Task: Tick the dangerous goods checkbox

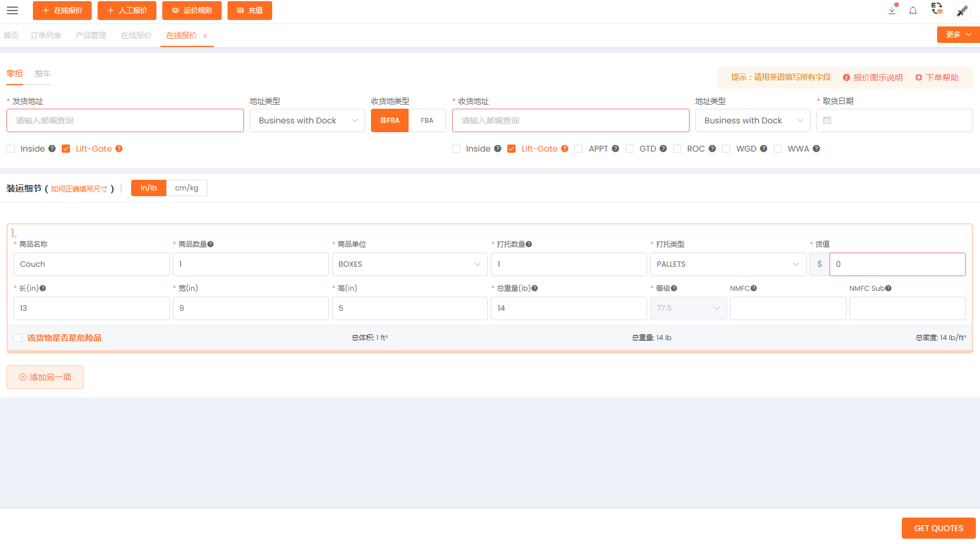Action: point(18,338)
